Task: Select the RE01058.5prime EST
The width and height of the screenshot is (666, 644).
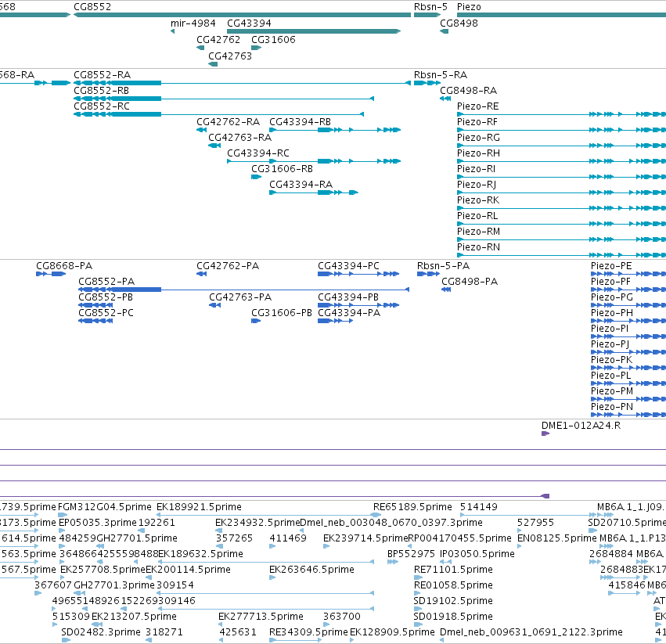Action: pyautogui.click(x=453, y=585)
